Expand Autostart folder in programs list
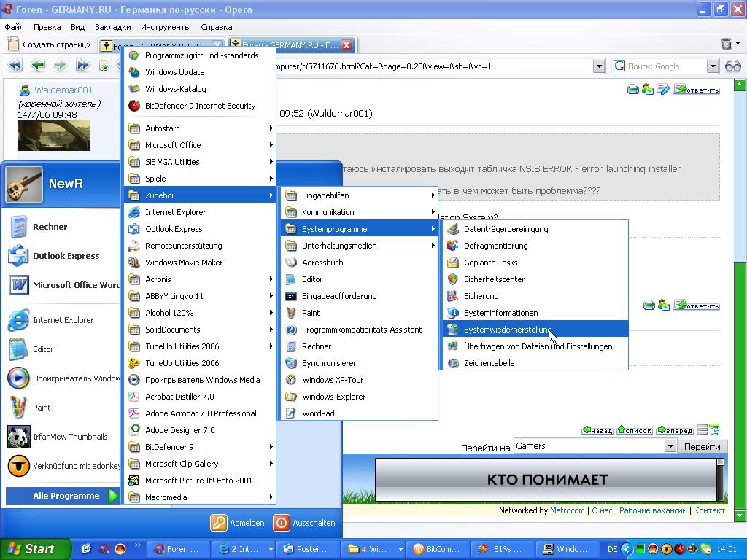 (x=200, y=128)
